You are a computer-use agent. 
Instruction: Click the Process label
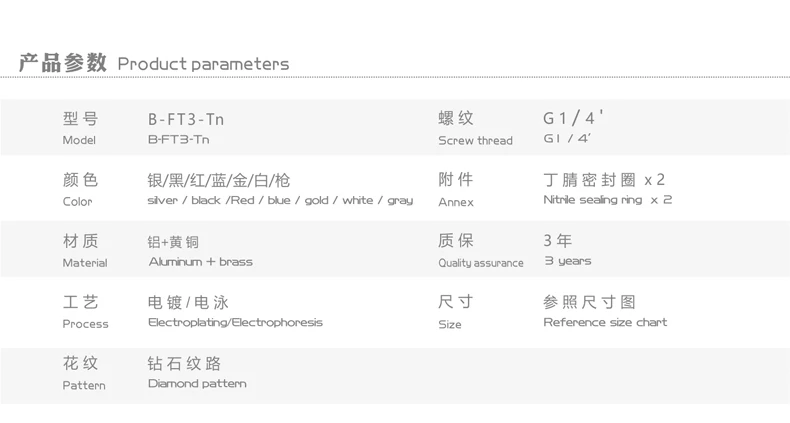pos(85,324)
